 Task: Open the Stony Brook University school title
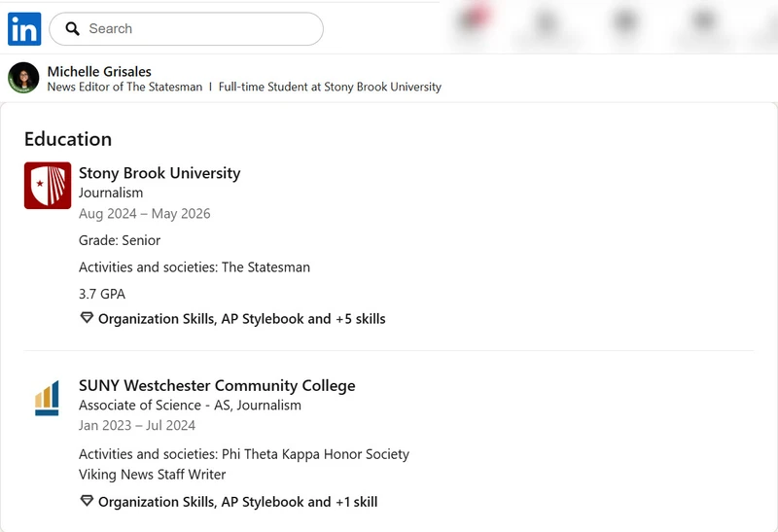[159, 173]
